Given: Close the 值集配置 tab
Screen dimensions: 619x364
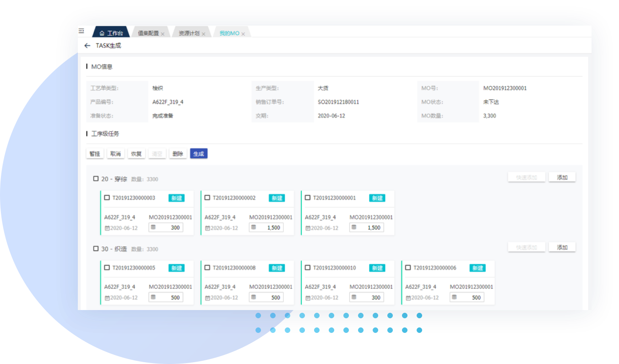Looking at the screenshot, I should pos(163,34).
